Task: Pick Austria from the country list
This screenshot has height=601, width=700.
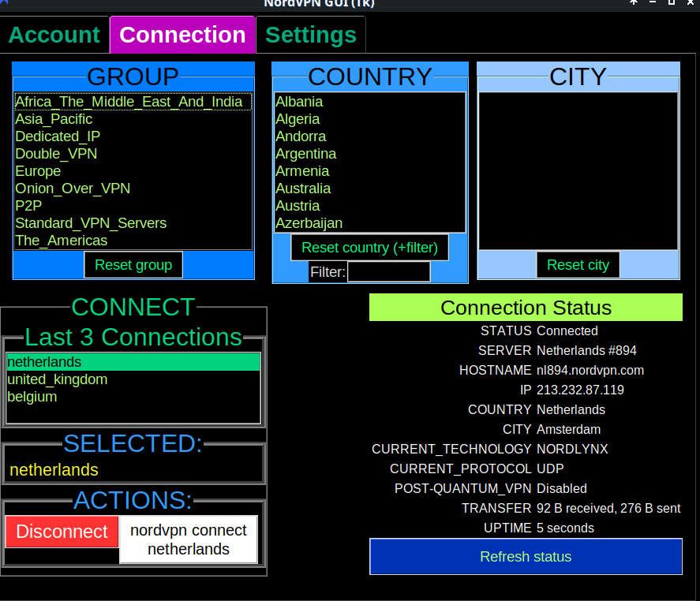Action: click(369, 206)
